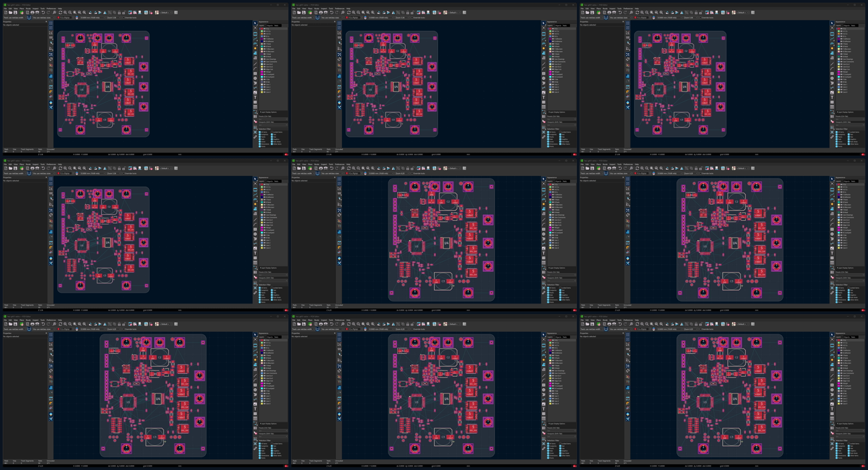
Task: Switch to Nets tab in middle-right window Appearance
Action: point(853,181)
